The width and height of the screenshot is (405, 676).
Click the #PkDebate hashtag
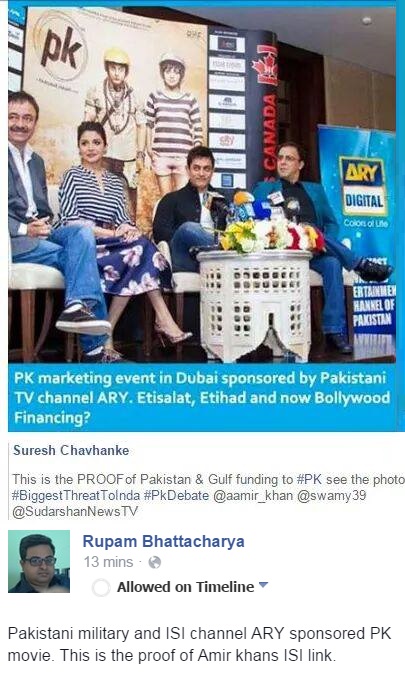[x=176, y=495]
